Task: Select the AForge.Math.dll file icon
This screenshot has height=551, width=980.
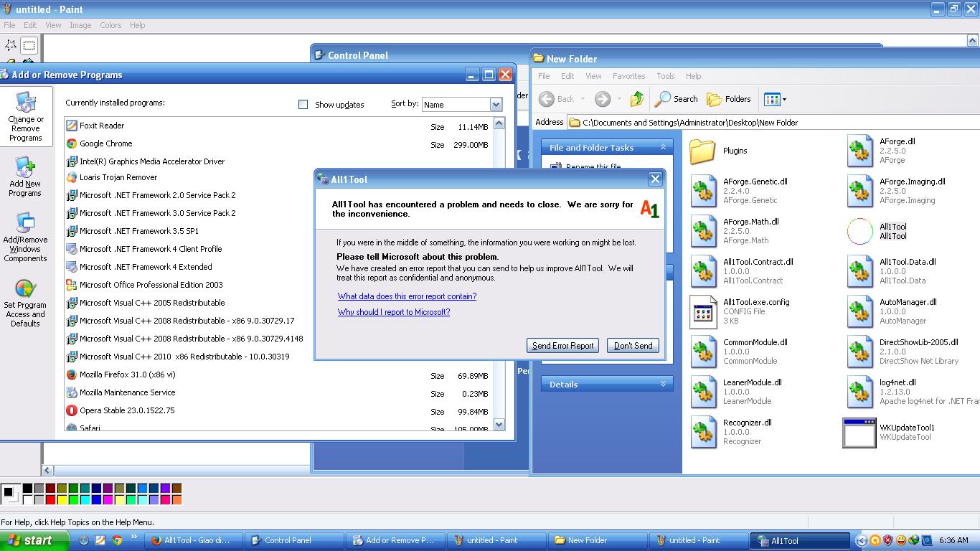Action: [x=704, y=231]
